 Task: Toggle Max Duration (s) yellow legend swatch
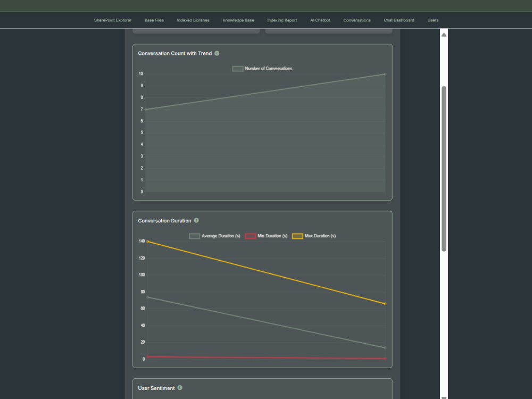297,236
